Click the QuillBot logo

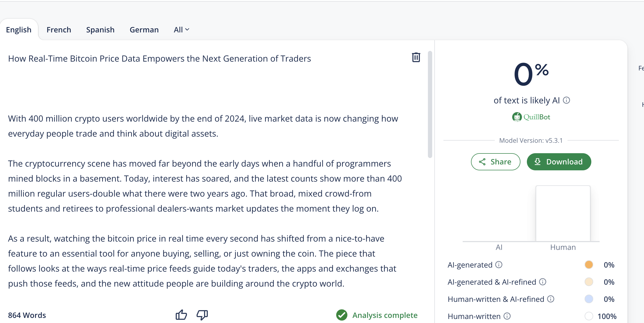point(531,117)
